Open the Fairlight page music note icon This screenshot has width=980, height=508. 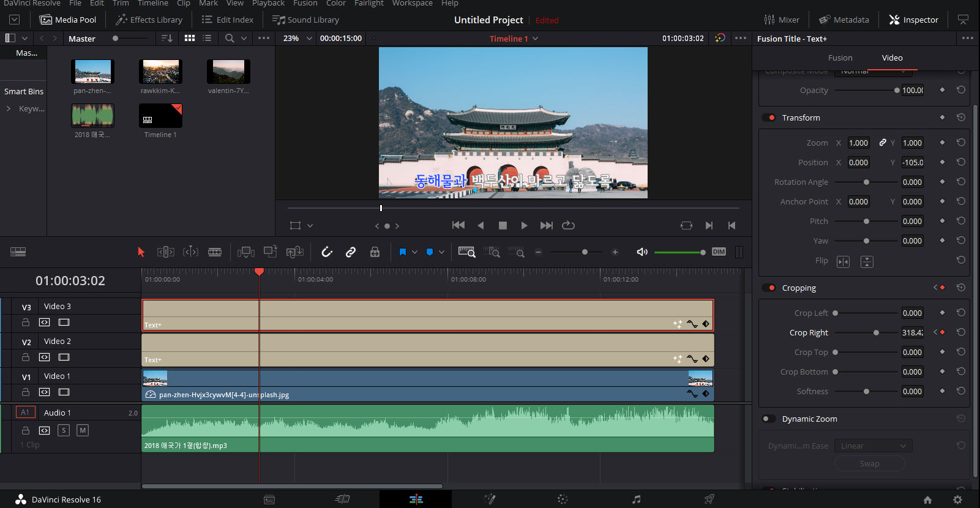(637, 499)
